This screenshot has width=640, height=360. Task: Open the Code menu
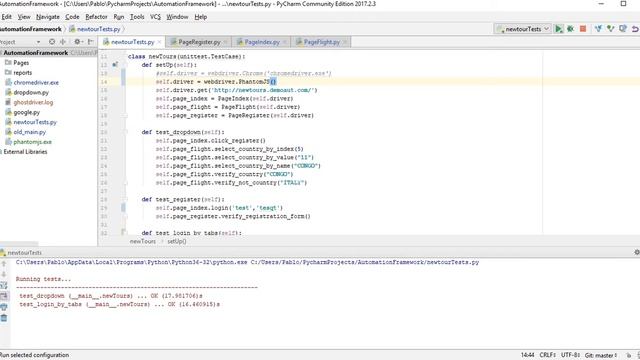pos(72,17)
